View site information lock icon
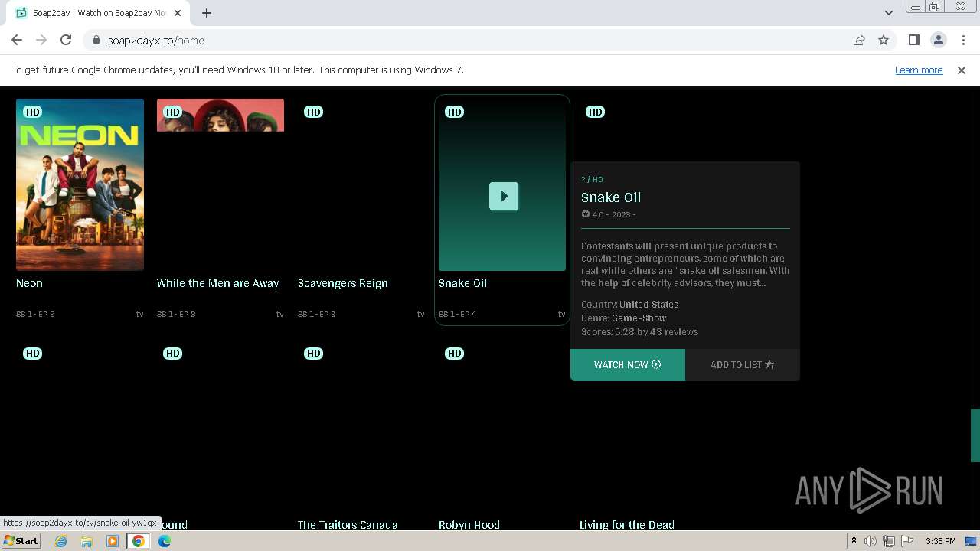This screenshot has height=551, width=980. (96, 41)
